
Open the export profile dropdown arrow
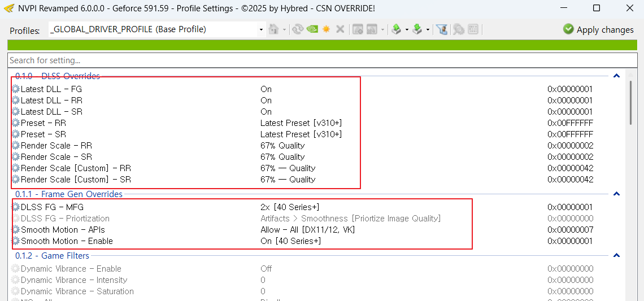407,29
